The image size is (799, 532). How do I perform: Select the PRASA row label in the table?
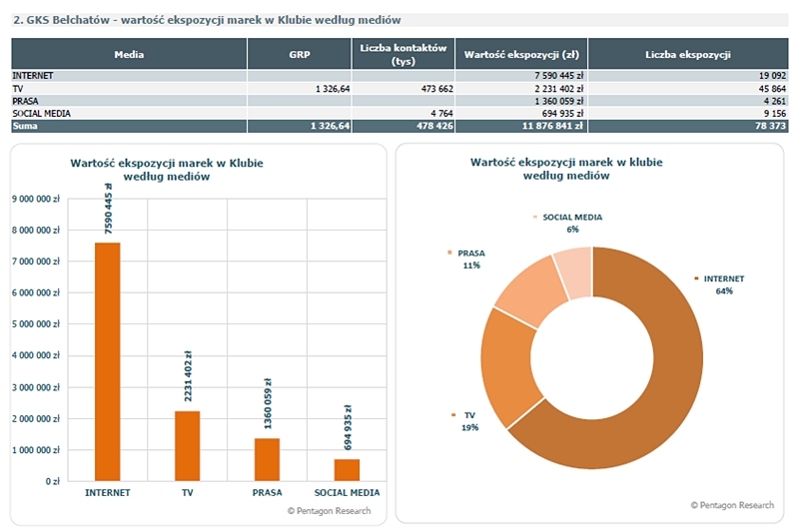pos(26,101)
